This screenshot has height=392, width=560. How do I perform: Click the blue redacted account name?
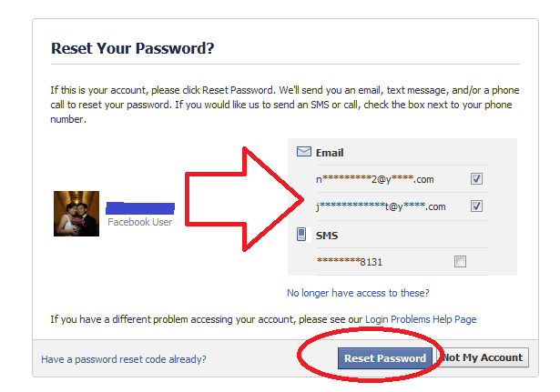(140, 208)
